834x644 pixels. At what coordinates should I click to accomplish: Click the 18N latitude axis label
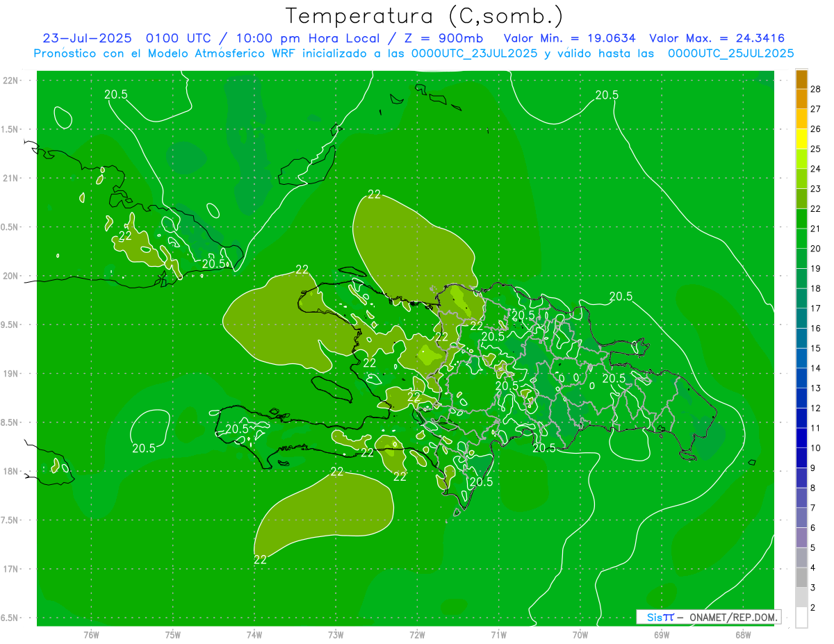pyautogui.click(x=11, y=472)
